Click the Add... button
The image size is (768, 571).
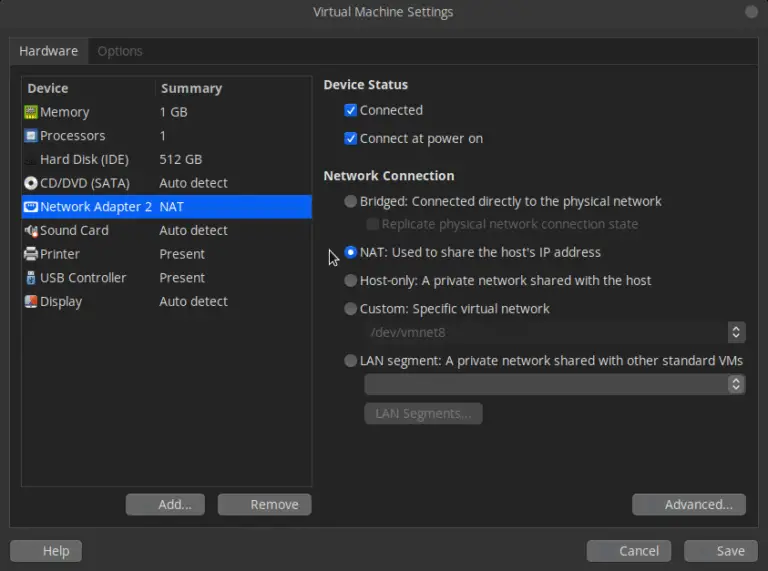click(165, 504)
